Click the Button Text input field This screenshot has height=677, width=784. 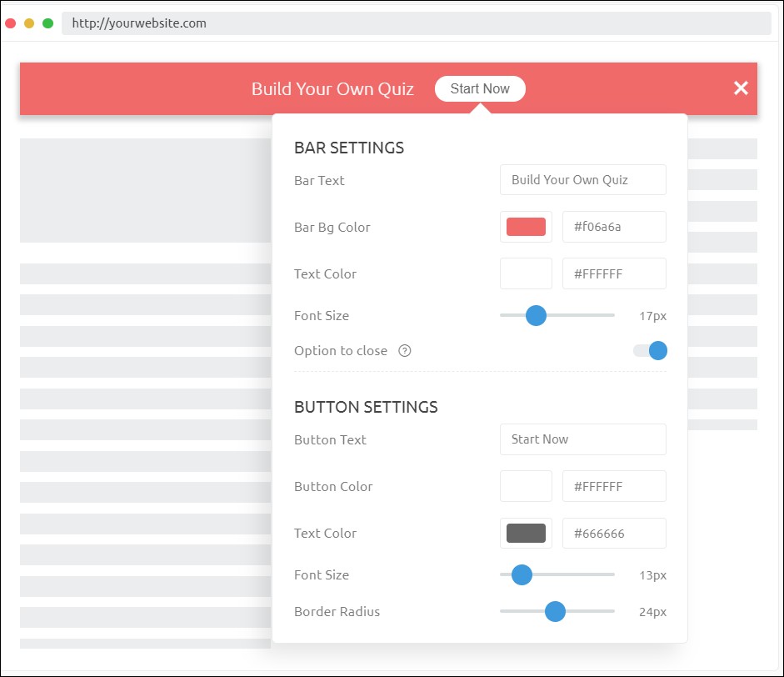pos(582,439)
